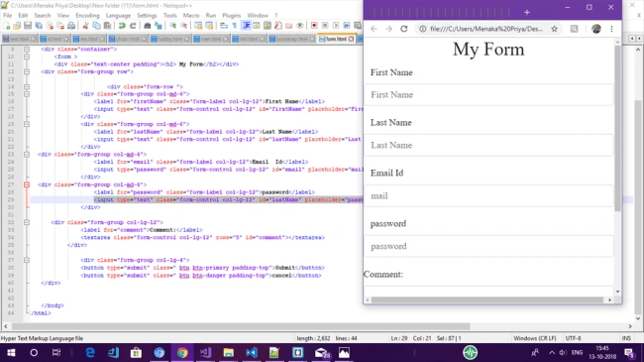This screenshot has width=644, height=362.
Task: Click language indicator ENG in tray
Action: coord(577,352)
